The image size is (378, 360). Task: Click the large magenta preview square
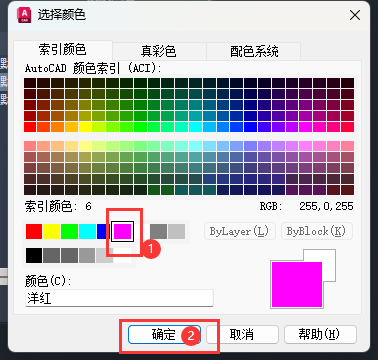(297, 284)
